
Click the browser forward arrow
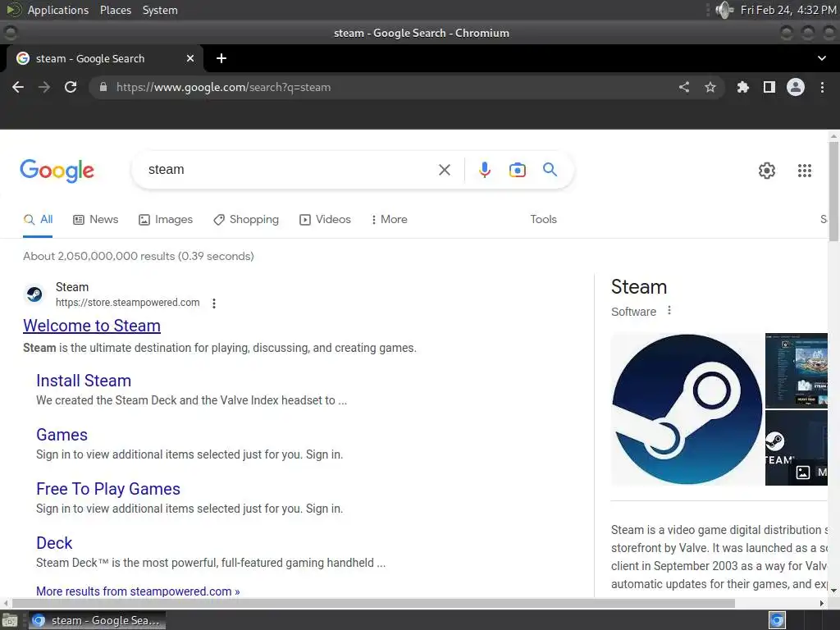coord(44,87)
